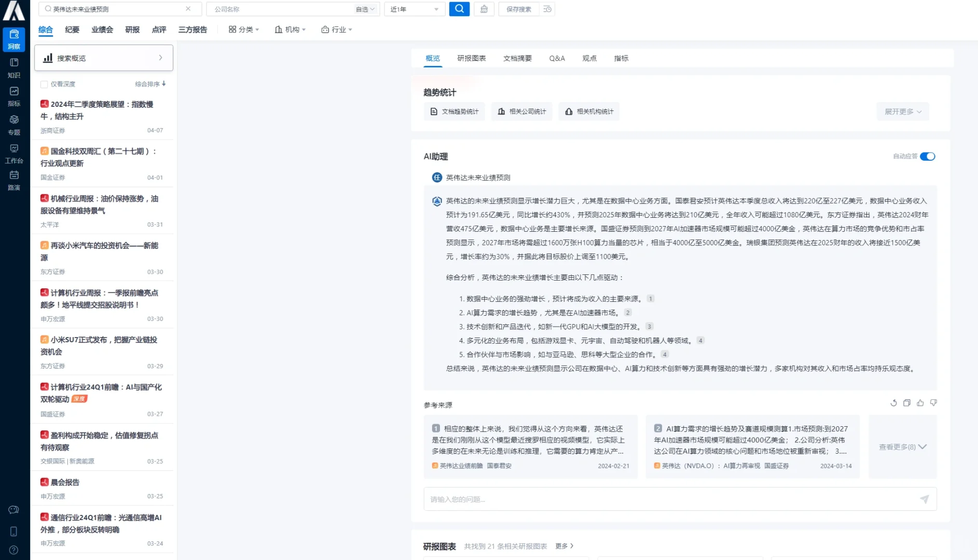Change the 综合排序 sort order

[x=150, y=84]
